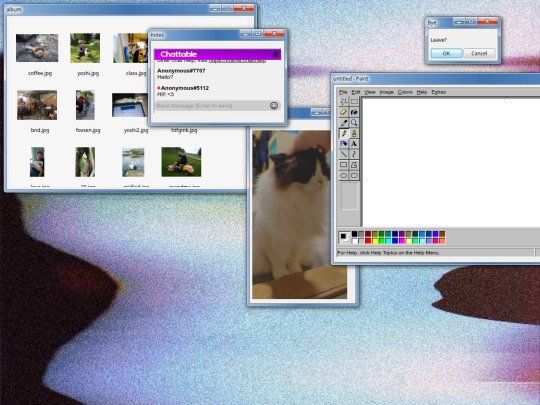Choose the magenta palette swatch
The height and width of the screenshot is (405, 540).
coord(402,241)
